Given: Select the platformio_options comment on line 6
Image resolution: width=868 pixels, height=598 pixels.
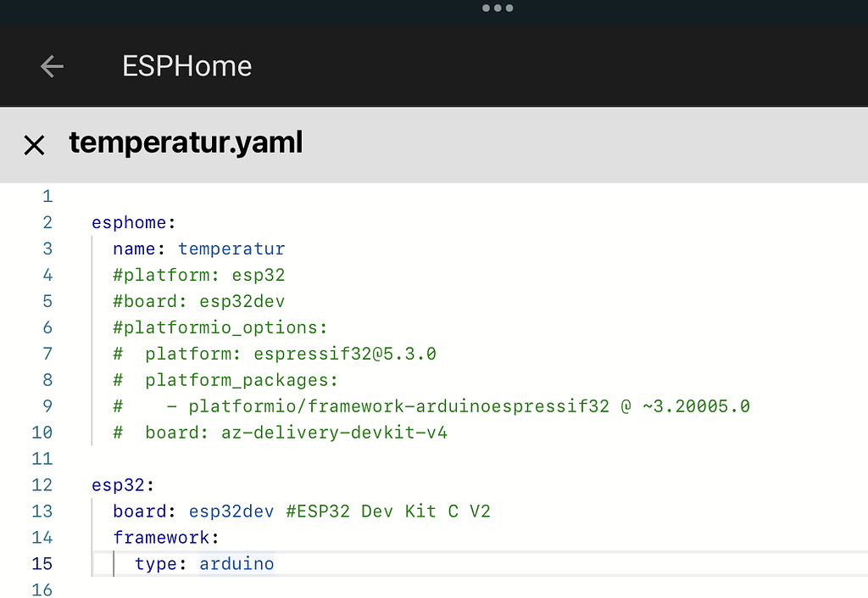Looking at the screenshot, I should click(219, 327).
